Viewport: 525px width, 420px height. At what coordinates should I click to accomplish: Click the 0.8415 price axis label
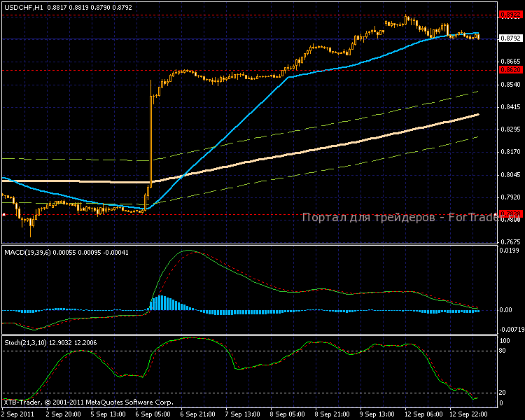(x=510, y=107)
